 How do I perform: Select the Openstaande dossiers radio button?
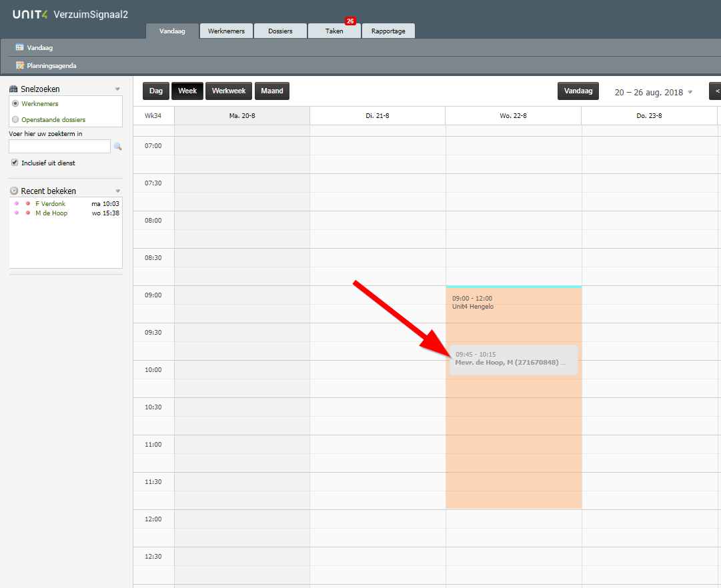coord(15,119)
